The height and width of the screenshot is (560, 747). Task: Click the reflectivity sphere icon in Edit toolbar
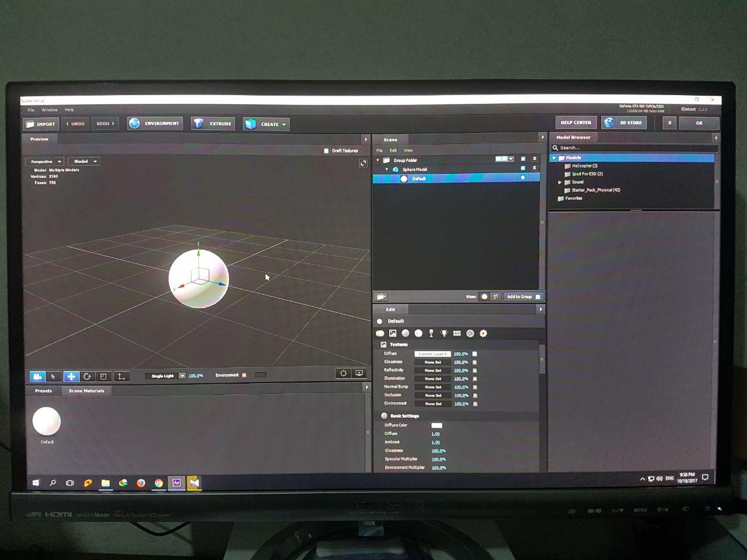click(418, 333)
